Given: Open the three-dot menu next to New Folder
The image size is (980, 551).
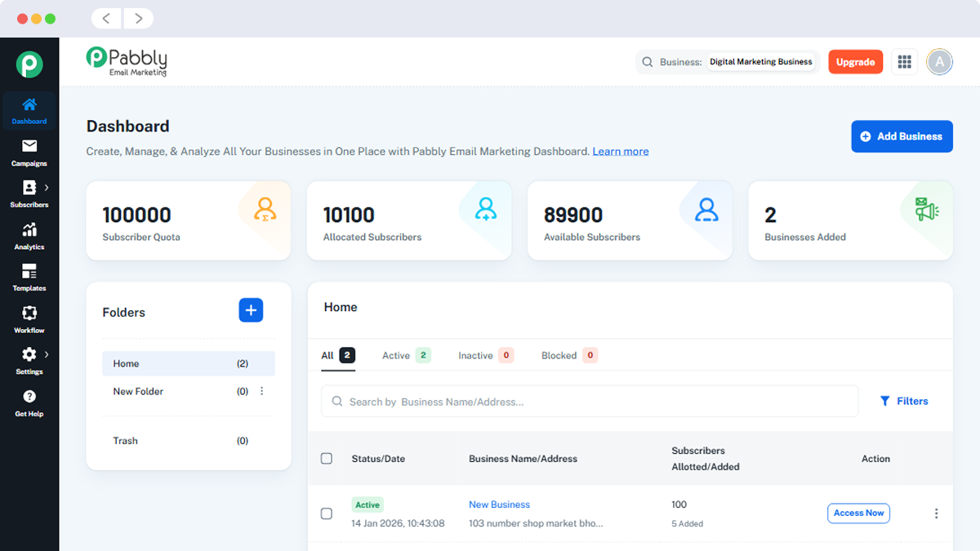Looking at the screenshot, I should pos(261,390).
